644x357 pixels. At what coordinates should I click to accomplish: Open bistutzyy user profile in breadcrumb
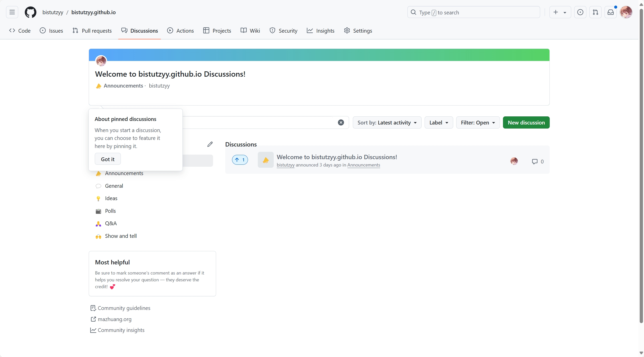pyautogui.click(x=53, y=12)
